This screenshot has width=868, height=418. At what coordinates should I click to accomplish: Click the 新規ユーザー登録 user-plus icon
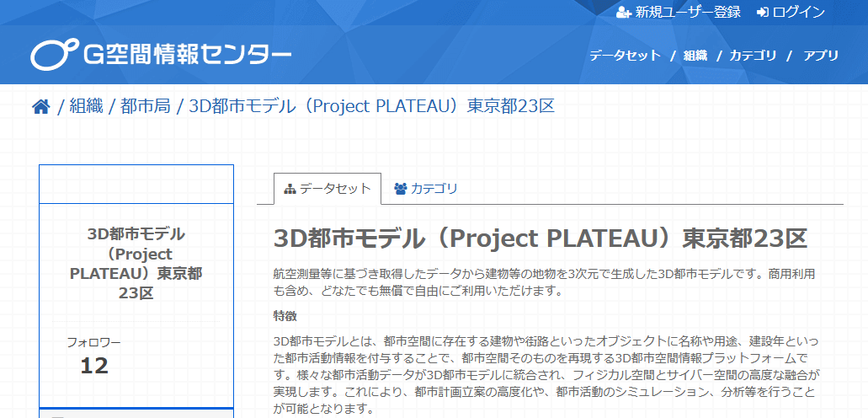pyautogui.click(x=624, y=12)
